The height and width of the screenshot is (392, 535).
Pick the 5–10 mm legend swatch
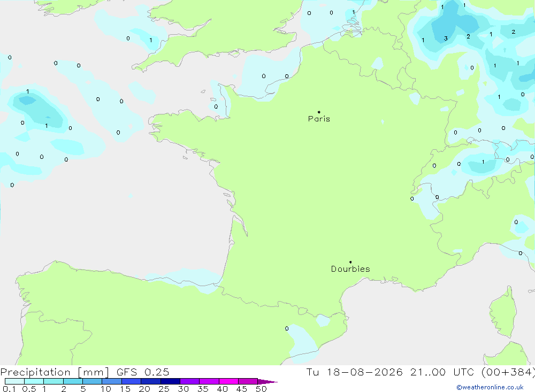(93, 381)
